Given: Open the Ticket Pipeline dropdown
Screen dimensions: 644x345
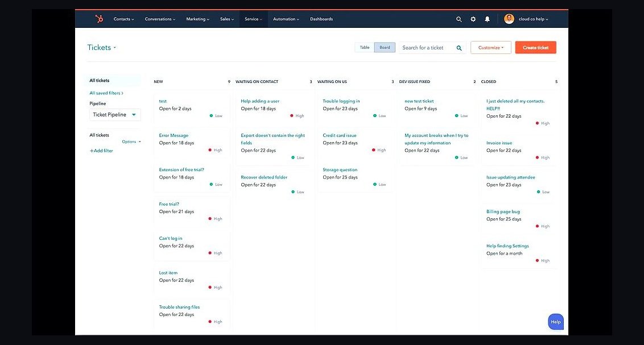Looking at the screenshot, I should point(115,115).
